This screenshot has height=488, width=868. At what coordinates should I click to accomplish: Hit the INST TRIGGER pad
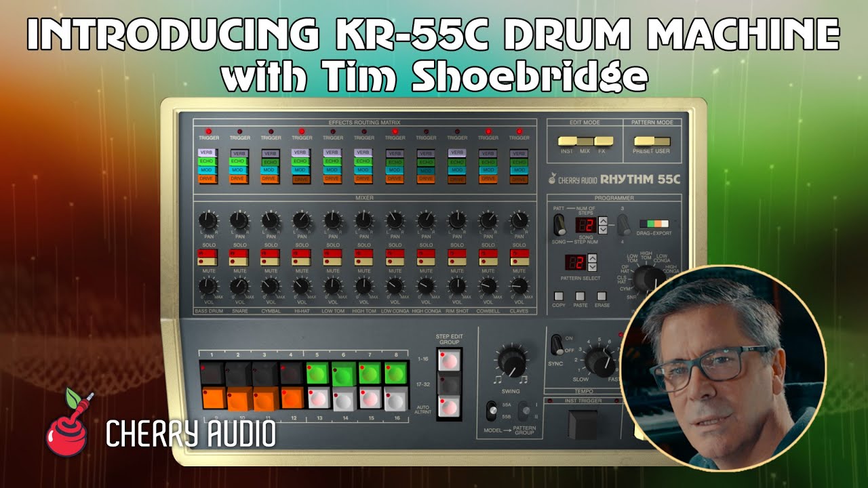[583, 424]
